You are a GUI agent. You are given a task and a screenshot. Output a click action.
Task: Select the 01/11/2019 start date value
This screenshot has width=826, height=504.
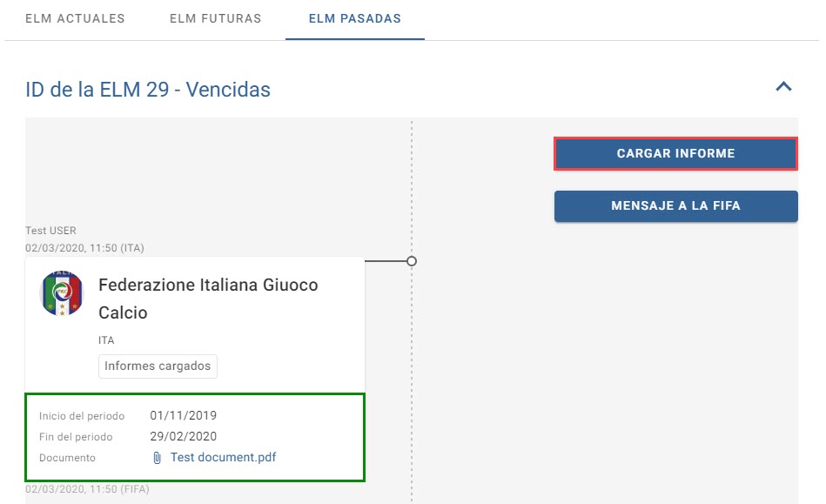(184, 415)
